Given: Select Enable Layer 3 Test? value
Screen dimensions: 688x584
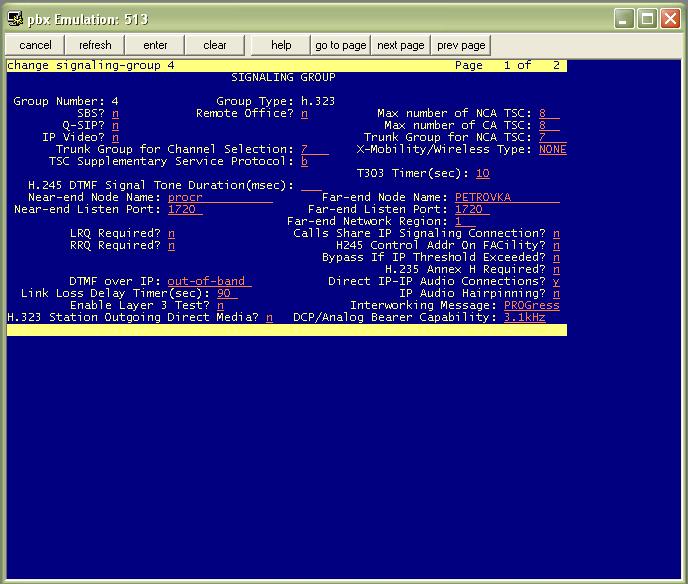Looking at the screenshot, I should click(x=220, y=305).
